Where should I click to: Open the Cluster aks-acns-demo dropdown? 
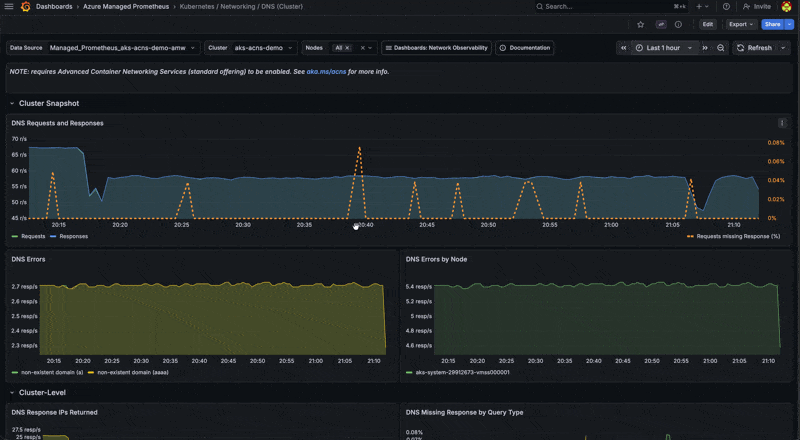[263, 48]
